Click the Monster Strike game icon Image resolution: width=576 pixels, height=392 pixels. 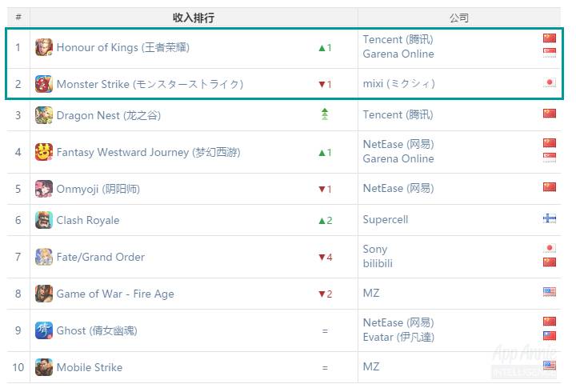pyautogui.click(x=44, y=84)
